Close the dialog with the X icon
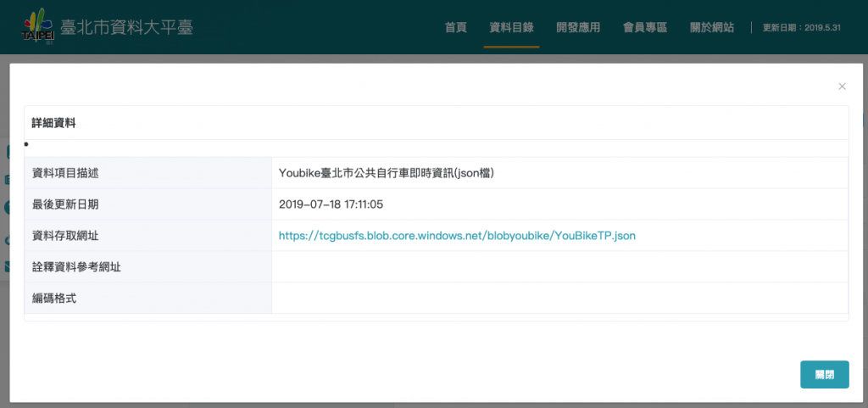868x408 pixels. pos(842,87)
